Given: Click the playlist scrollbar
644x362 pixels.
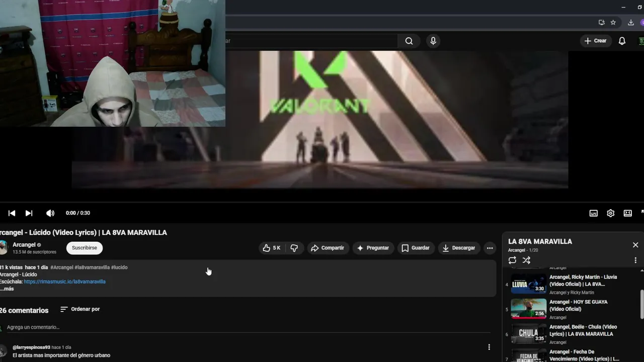Looking at the screenshot, I should pos(641,304).
